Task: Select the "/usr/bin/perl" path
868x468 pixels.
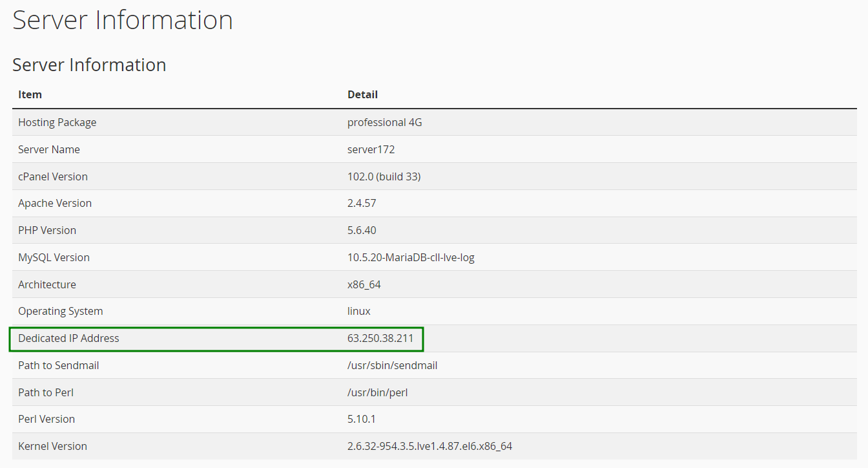Action: (377, 392)
